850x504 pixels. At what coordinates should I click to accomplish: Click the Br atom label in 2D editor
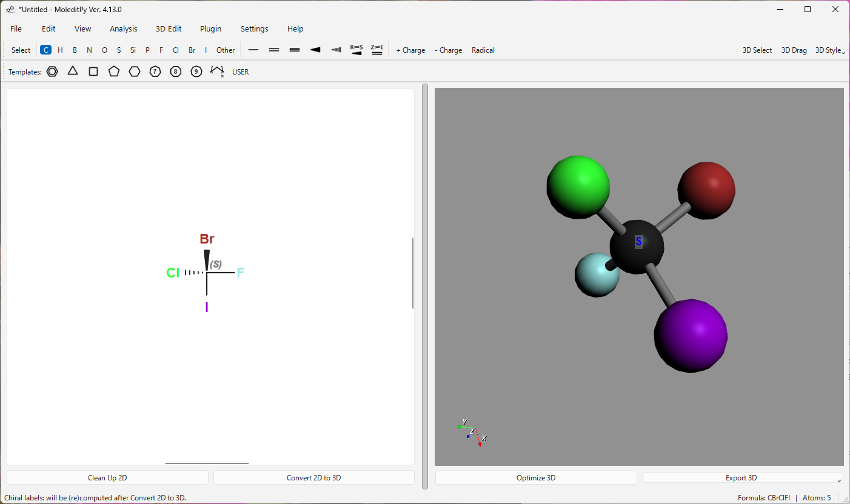tap(207, 239)
